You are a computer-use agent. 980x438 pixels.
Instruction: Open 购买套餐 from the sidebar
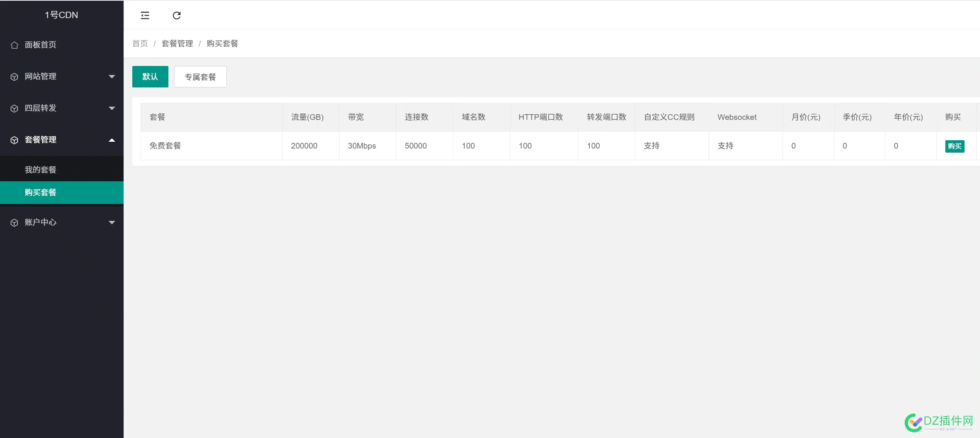point(41,192)
